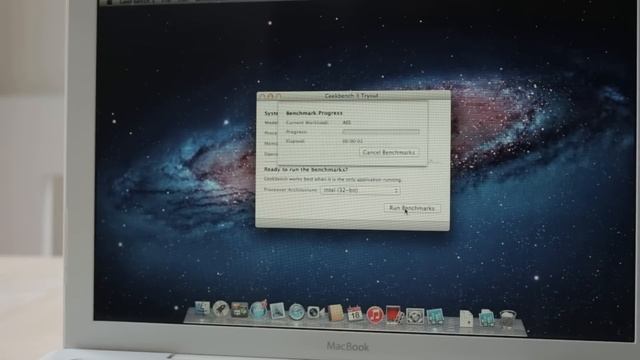The height and width of the screenshot is (360, 640).
Task: Click the gray gear-like square Dock icon
Action: tap(415, 316)
